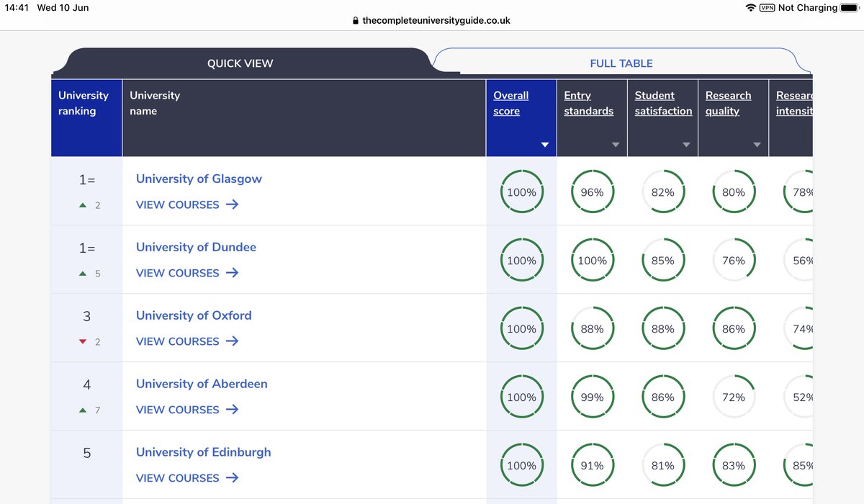
Task: Click Aberdeen's 72% research quality ring
Action: (733, 397)
